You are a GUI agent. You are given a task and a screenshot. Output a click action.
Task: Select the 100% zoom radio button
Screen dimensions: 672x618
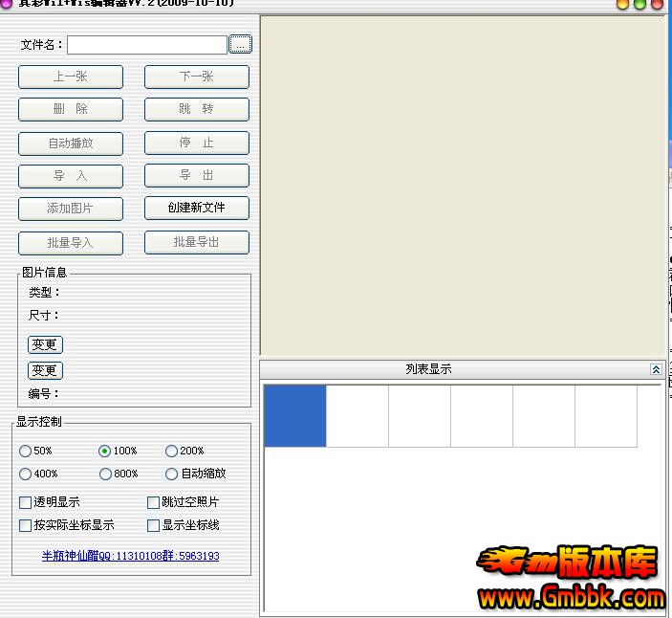[x=104, y=452]
